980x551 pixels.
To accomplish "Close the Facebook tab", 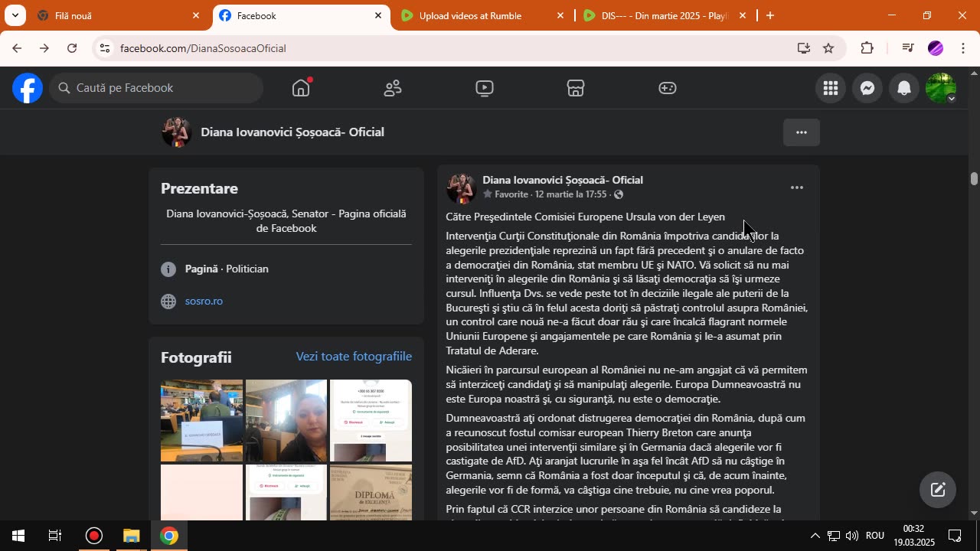I will click(x=378, y=15).
